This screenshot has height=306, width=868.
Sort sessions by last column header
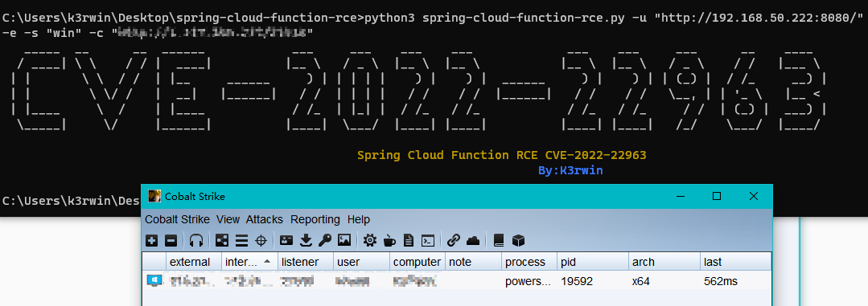(x=736, y=262)
